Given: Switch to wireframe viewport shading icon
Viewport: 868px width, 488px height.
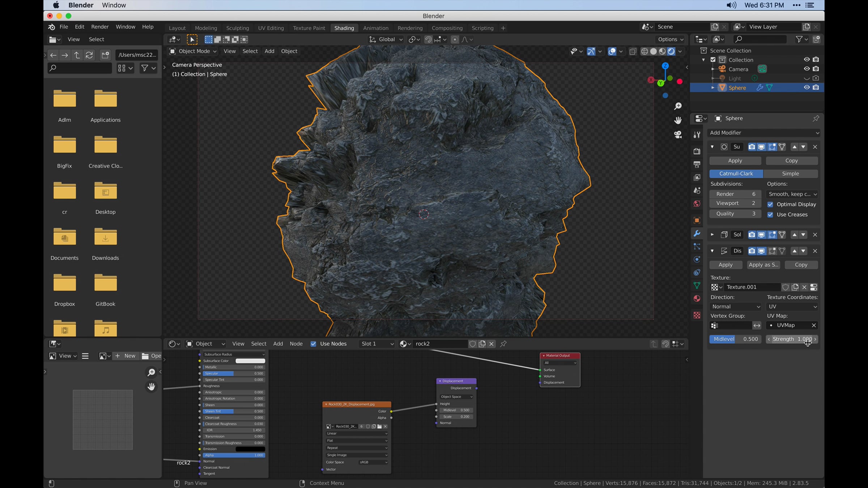Looking at the screenshot, I should [644, 51].
